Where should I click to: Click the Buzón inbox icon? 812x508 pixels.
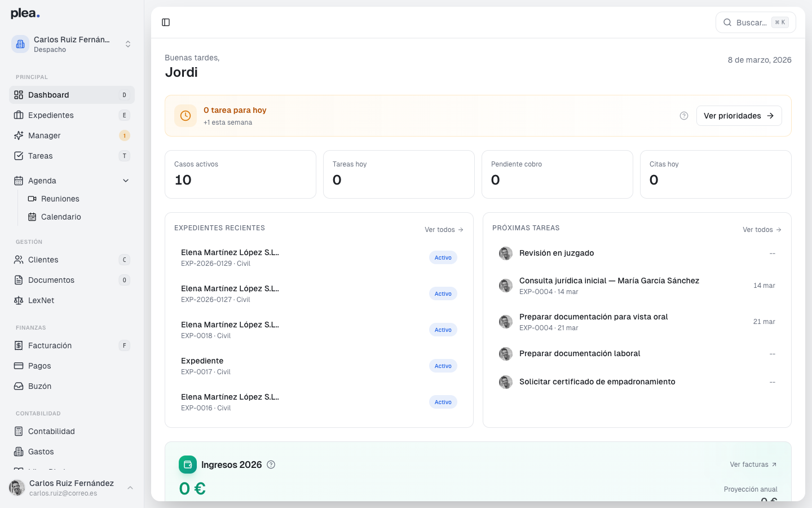point(19,386)
